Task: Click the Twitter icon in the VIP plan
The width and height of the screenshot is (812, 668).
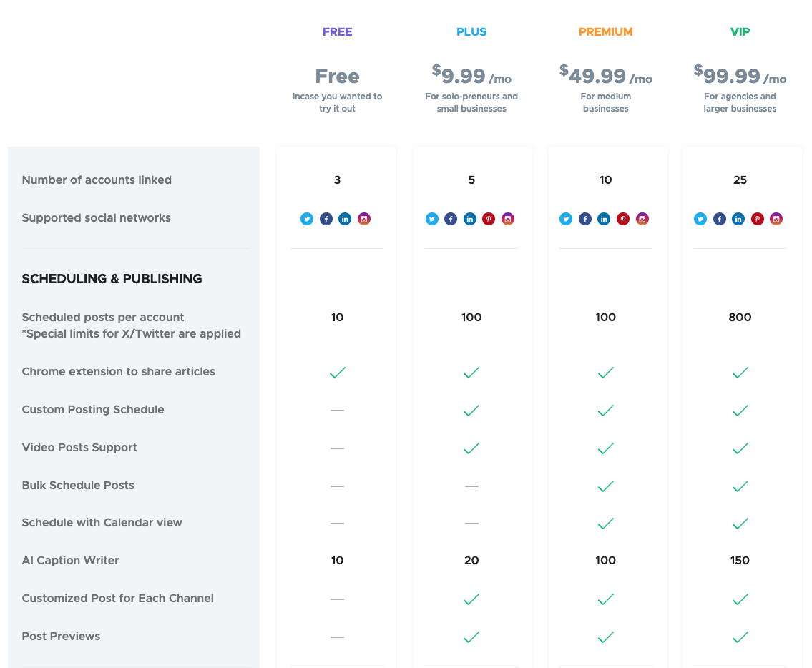Action: (700, 219)
